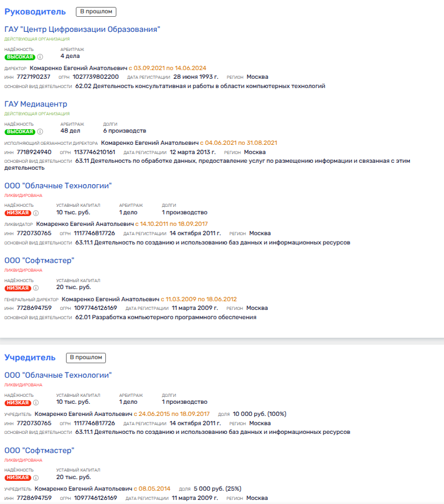Toggle "В прошлом" filter beside Учредитель heading
444x504 pixels.
click(x=86, y=357)
